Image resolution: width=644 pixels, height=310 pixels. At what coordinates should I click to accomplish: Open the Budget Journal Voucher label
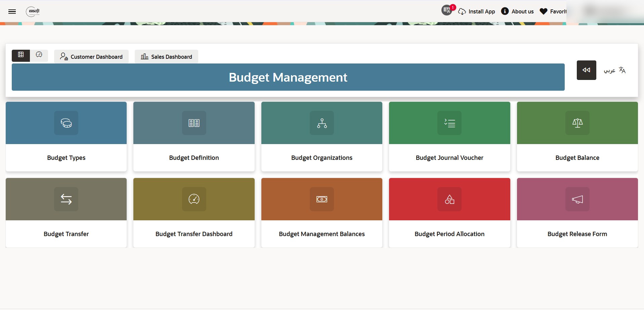pyautogui.click(x=449, y=158)
